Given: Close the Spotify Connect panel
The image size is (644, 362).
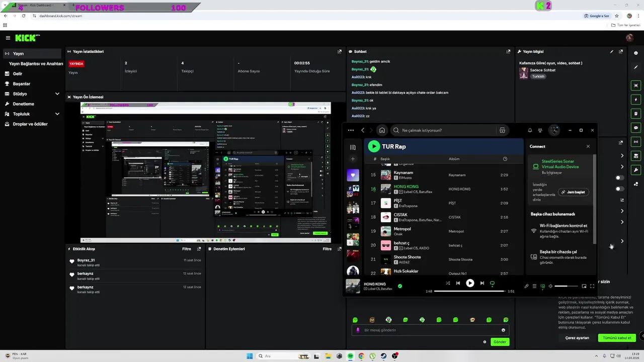Looking at the screenshot, I should [588, 146].
